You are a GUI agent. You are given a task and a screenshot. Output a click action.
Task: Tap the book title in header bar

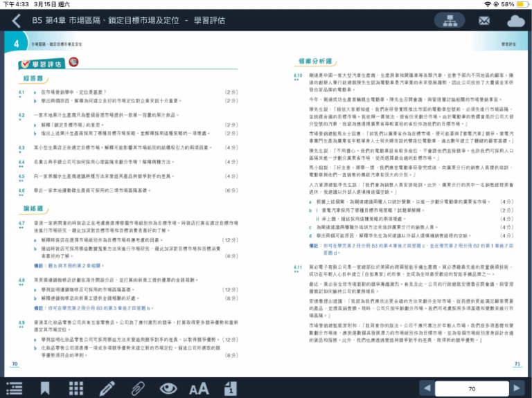[129, 20]
